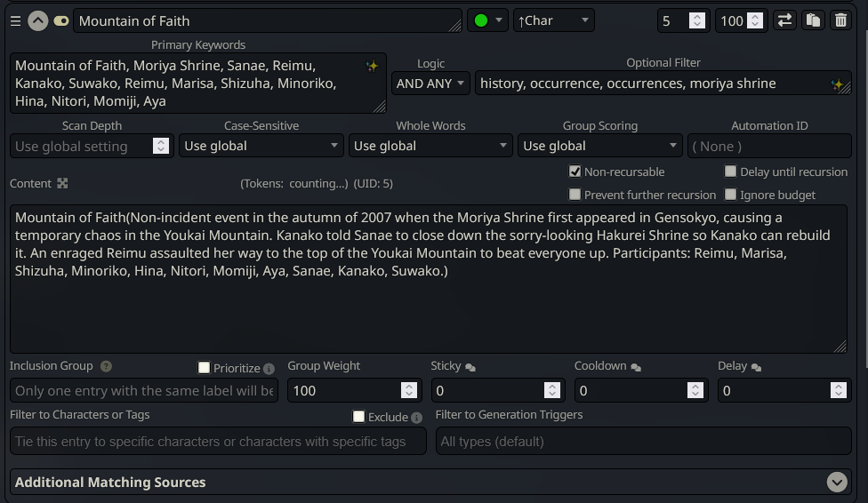The height and width of the screenshot is (503, 868).
Task: Click the sparkle icon in Primary Keywords
Action: [x=372, y=66]
